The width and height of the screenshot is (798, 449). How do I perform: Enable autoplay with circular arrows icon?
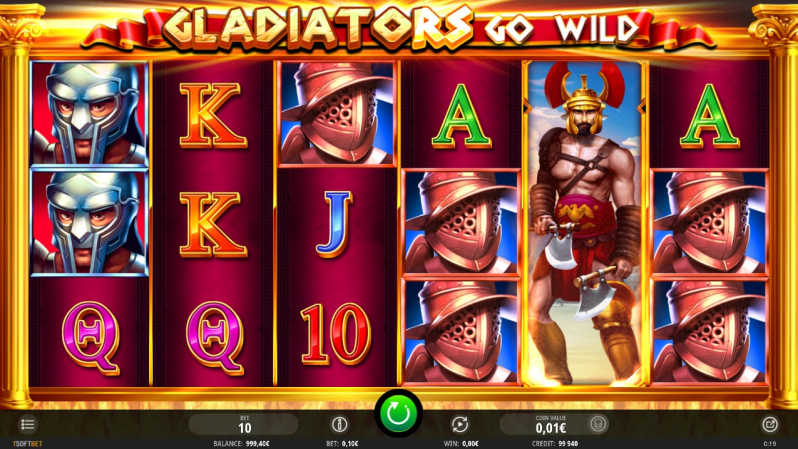tap(459, 424)
